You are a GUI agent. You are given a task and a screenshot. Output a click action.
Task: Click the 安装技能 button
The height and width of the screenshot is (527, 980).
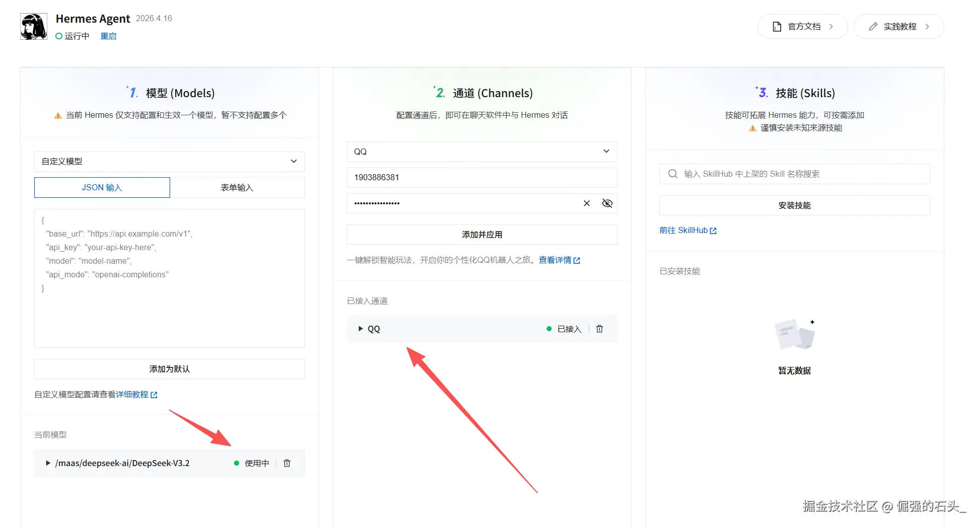click(x=795, y=205)
